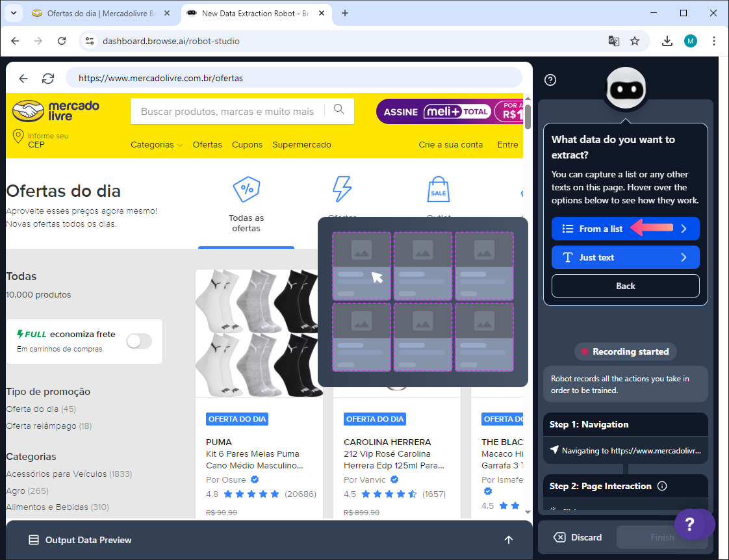This screenshot has width=729, height=560.
Task: Click the Chrome back arrow
Action: coord(15,41)
